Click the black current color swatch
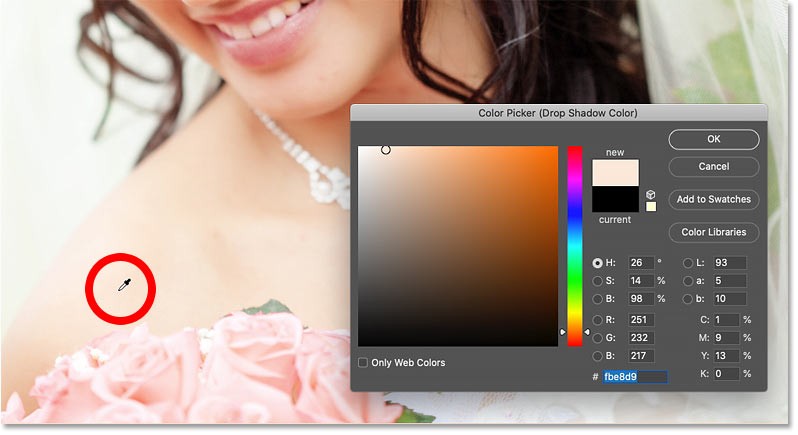This screenshot has width=798, height=435. click(615, 199)
